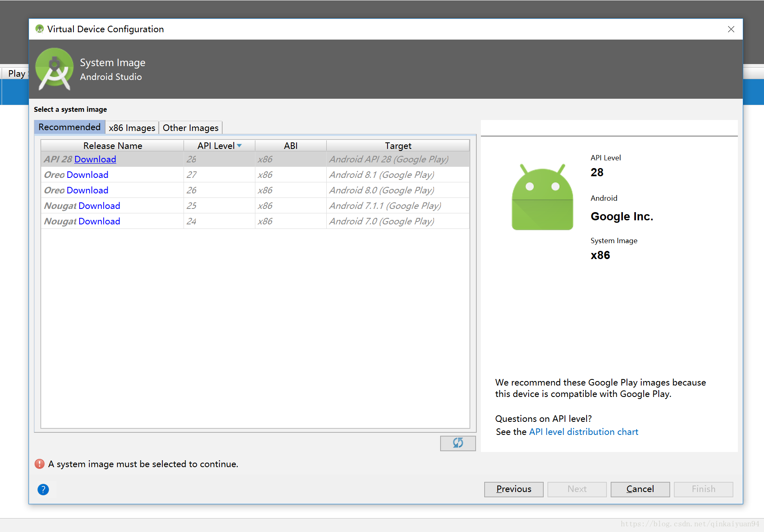Image resolution: width=764 pixels, height=532 pixels.
Task: Switch to the Other Images tab
Action: click(190, 127)
